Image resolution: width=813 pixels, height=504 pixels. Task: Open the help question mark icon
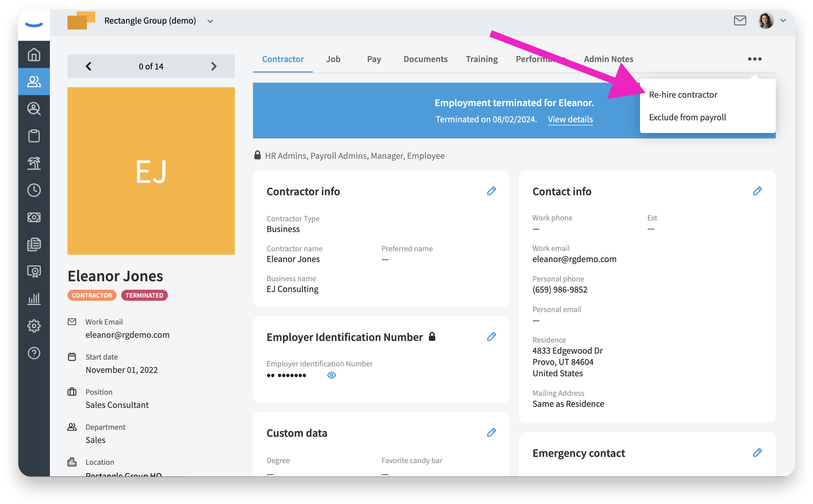click(34, 353)
